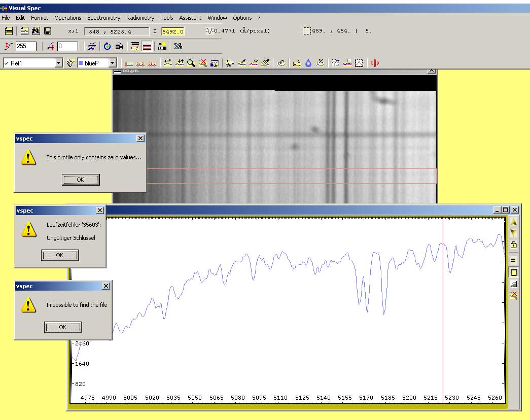Toggle the dotted yellow square sidebar button

(x=513, y=272)
